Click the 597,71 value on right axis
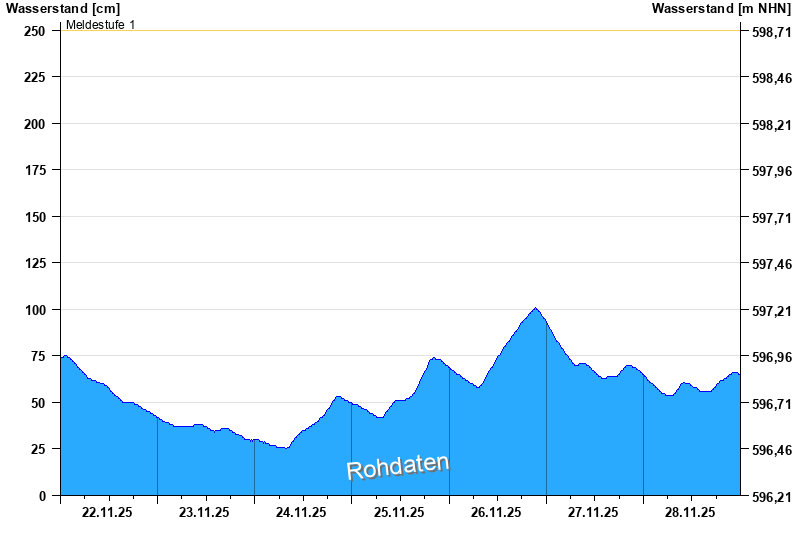This screenshot has height=550, width=800. coord(772,218)
